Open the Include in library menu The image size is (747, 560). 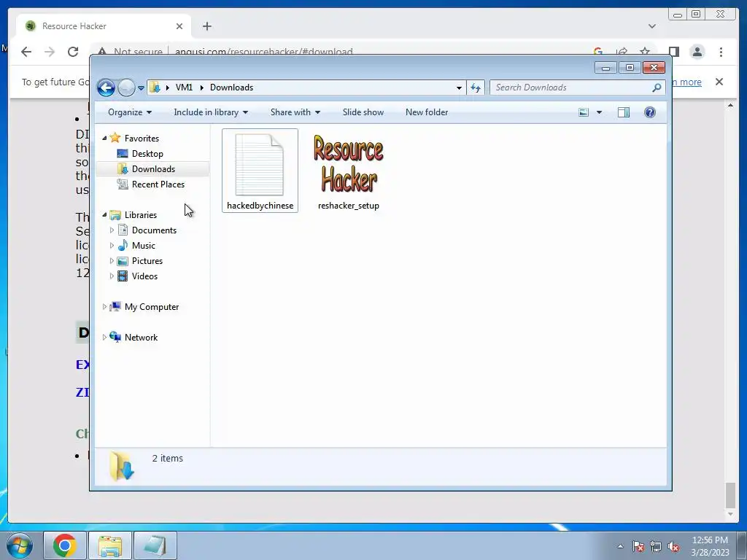click(211, 112)
